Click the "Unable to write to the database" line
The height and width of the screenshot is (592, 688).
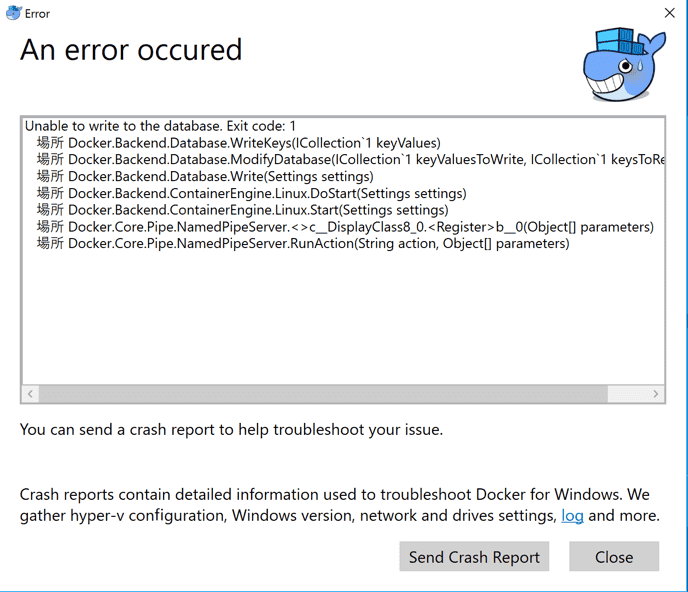click(160, 126)
